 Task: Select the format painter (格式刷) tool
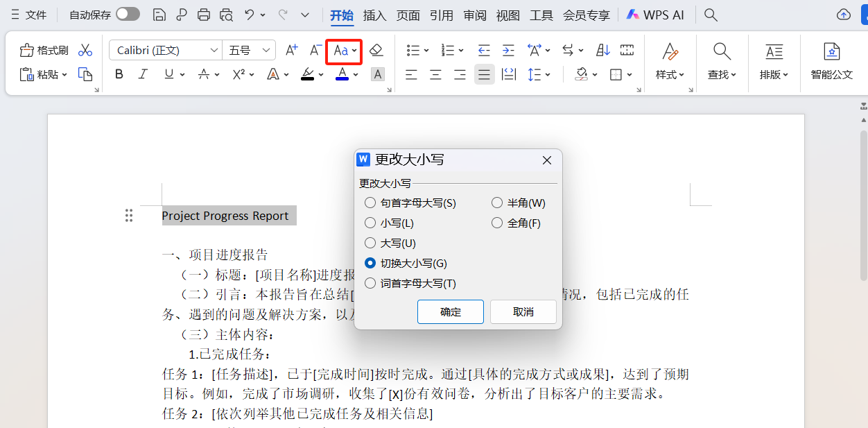pos(43,50)
